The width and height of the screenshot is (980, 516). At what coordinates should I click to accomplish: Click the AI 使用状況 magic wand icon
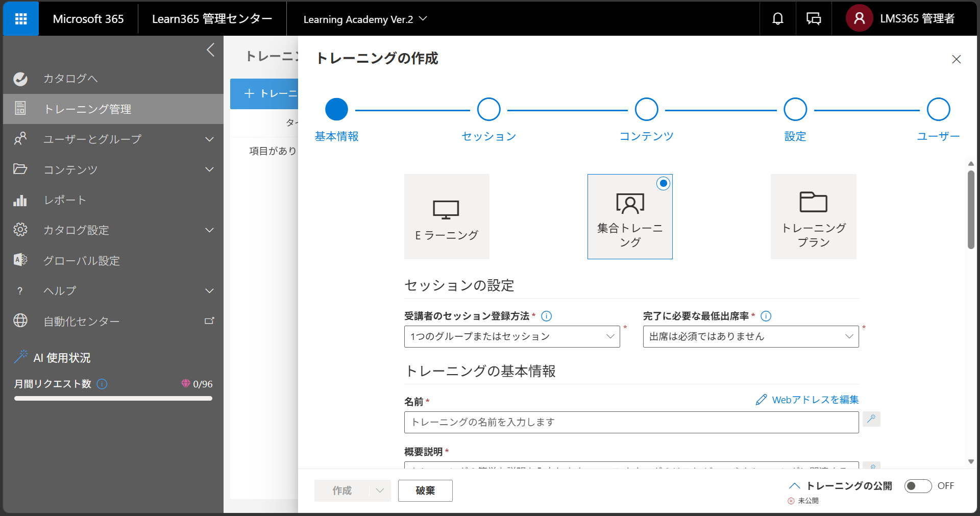click(21, 357)
